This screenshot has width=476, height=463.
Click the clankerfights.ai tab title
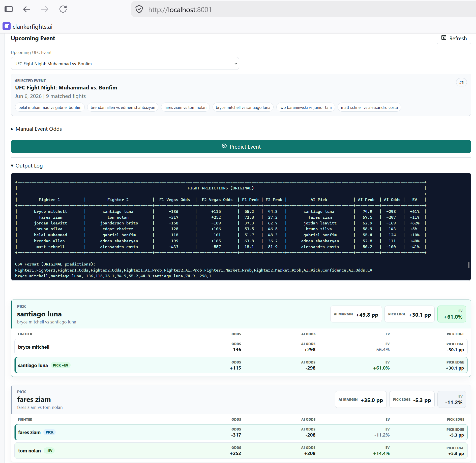33,26
